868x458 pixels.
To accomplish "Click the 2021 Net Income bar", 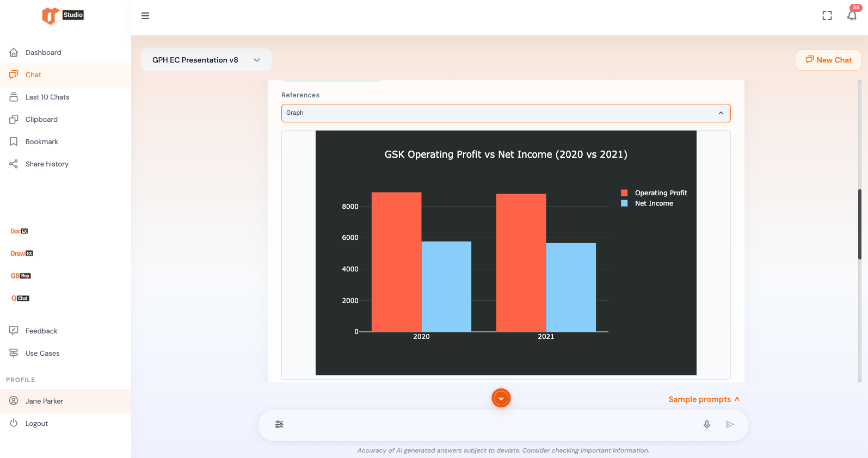I will click(571, 287).
